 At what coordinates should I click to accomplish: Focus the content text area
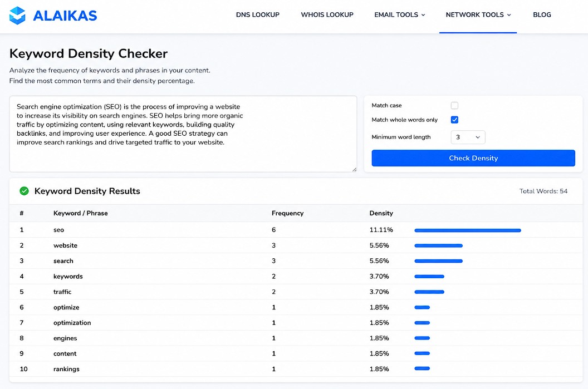pos(183,134)
